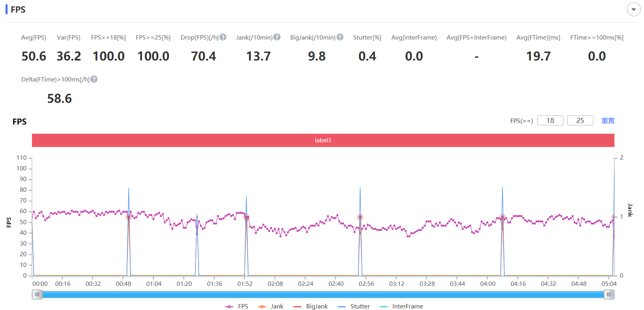Click the jank marker near 02:56
This screenshot has height=310, width=644.
click(x=360, y=217)
